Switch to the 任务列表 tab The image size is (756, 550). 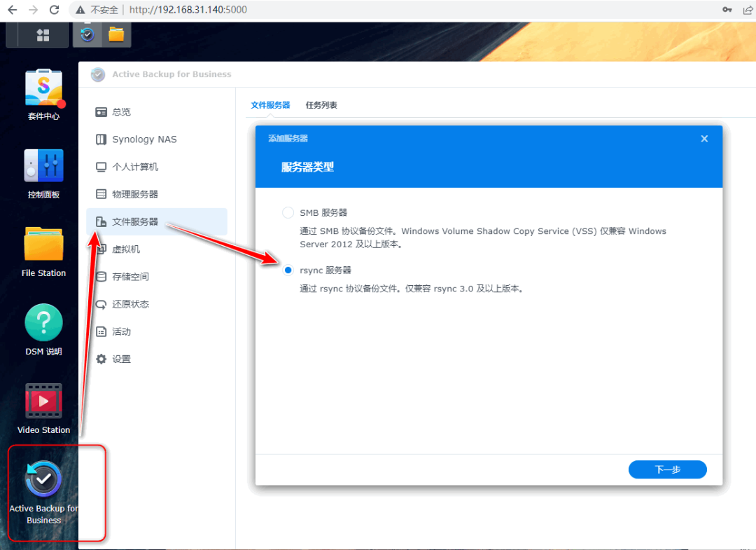pos(321,104)
